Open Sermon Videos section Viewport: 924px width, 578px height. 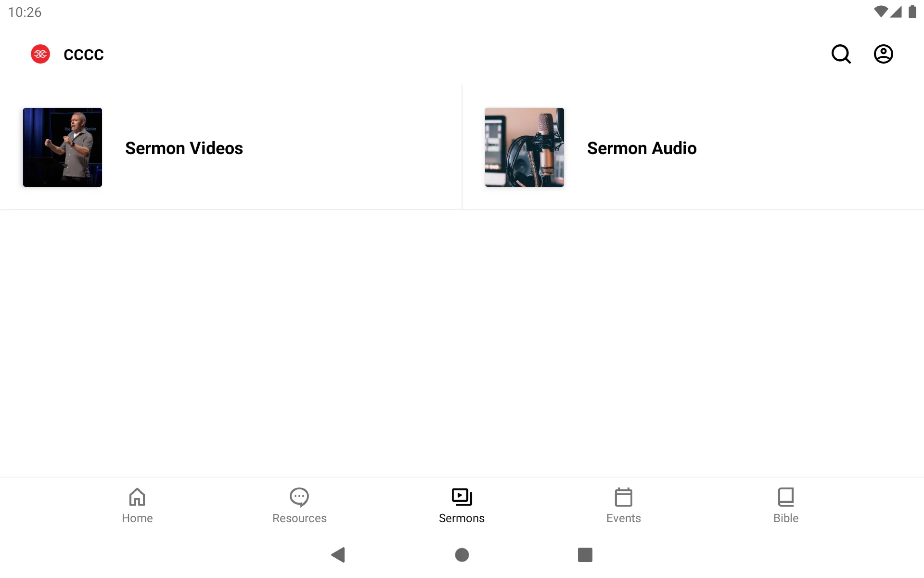click(x=231, y=147)
